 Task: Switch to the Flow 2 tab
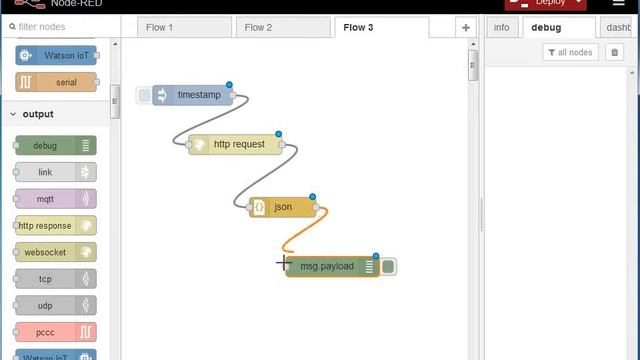coord(283,27)
